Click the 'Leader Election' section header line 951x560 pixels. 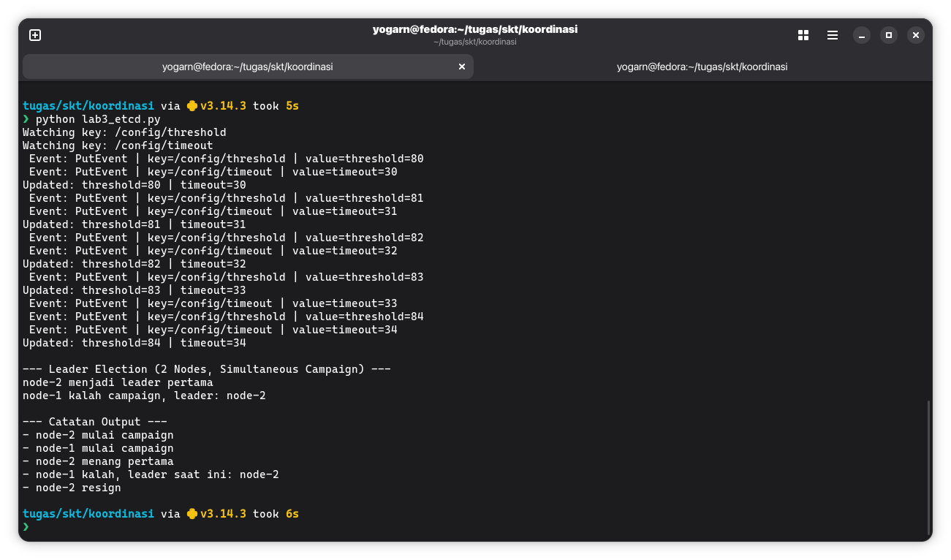207,369
